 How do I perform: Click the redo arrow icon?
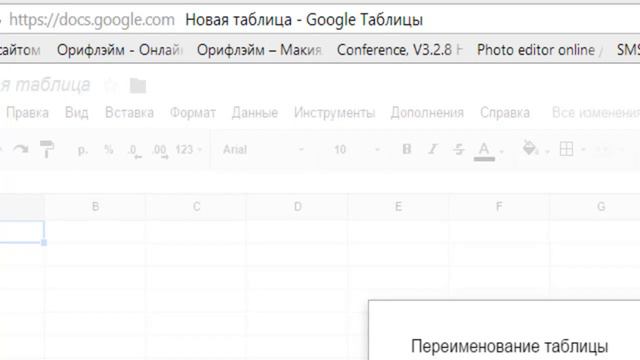point(20,149)
